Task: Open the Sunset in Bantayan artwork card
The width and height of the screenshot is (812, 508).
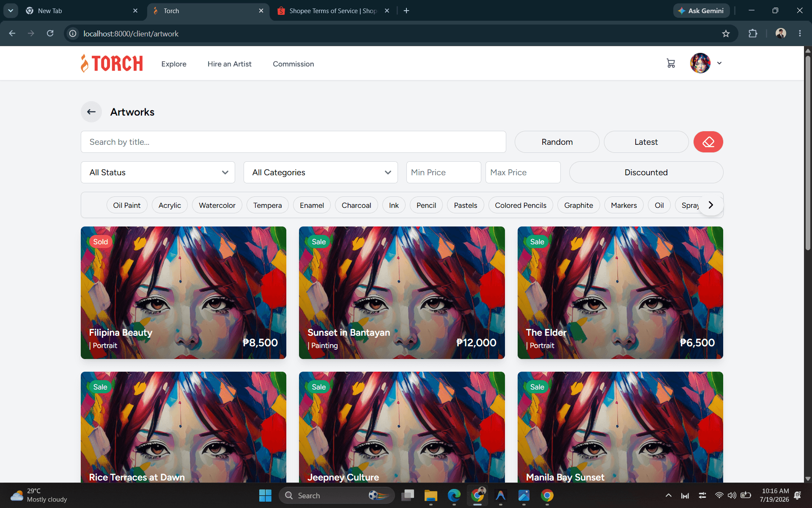Action: click(x=402, y=293)
